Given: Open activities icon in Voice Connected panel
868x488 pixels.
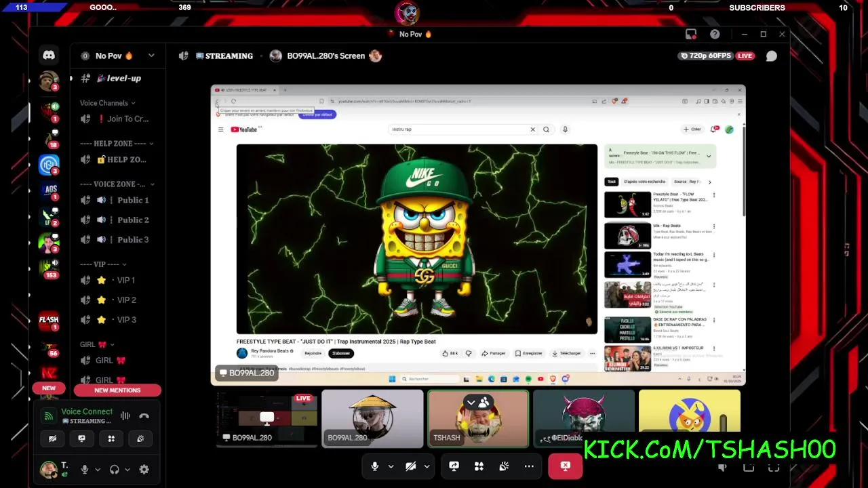Looking at the screenshot, I should (111, 439).
